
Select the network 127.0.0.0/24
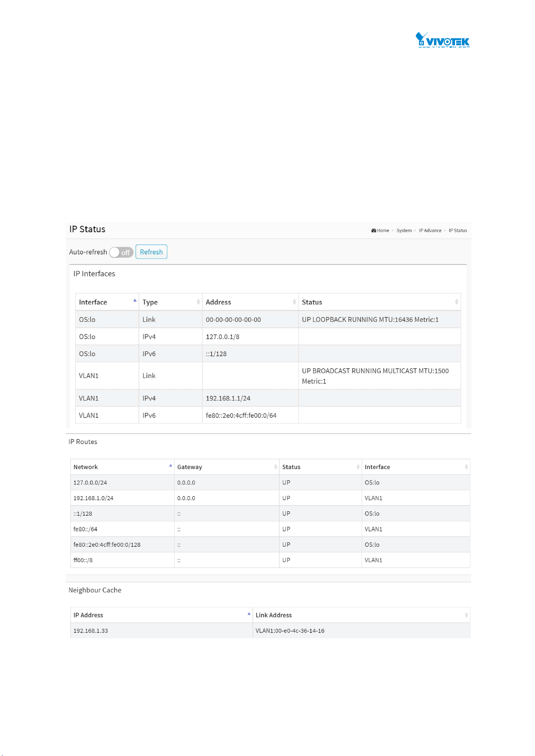point(90,483)
